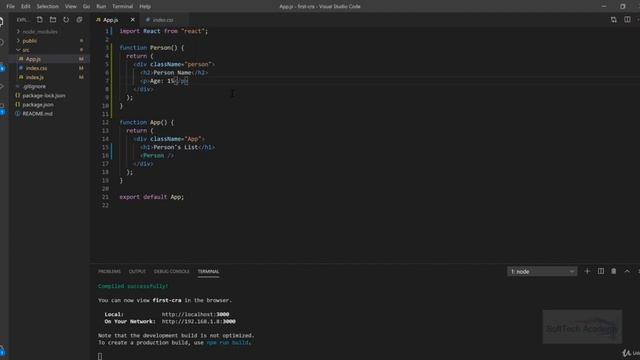Screen dimensions: 640x360
Task: Click line number 22 in the gutter
Action: [x=105, y=205]
